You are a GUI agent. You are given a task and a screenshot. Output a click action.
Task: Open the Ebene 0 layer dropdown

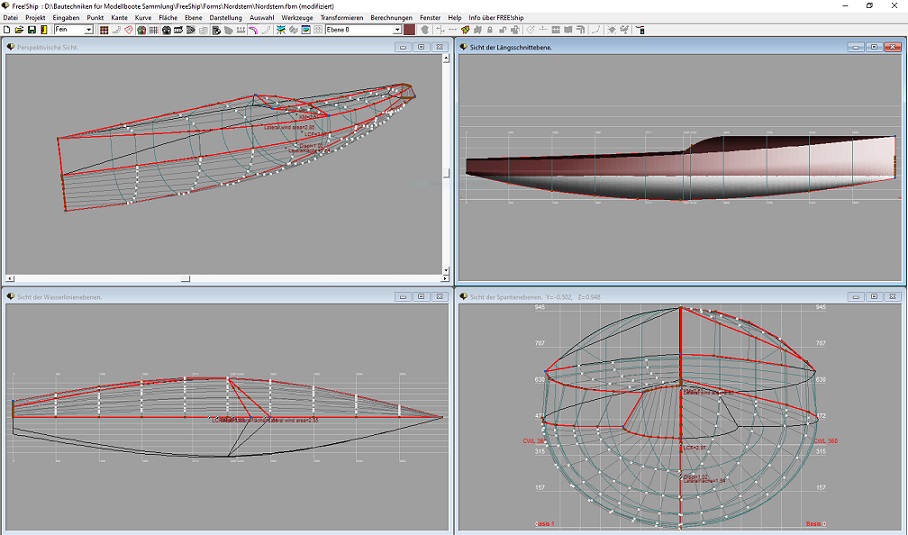397,30
